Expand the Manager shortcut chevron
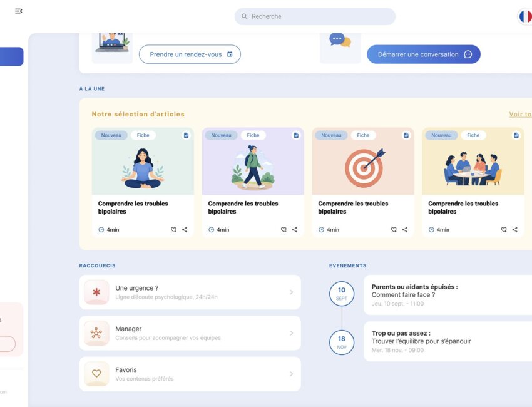The width and height of the screenshot is (532, 407). [x=292, y=333]
